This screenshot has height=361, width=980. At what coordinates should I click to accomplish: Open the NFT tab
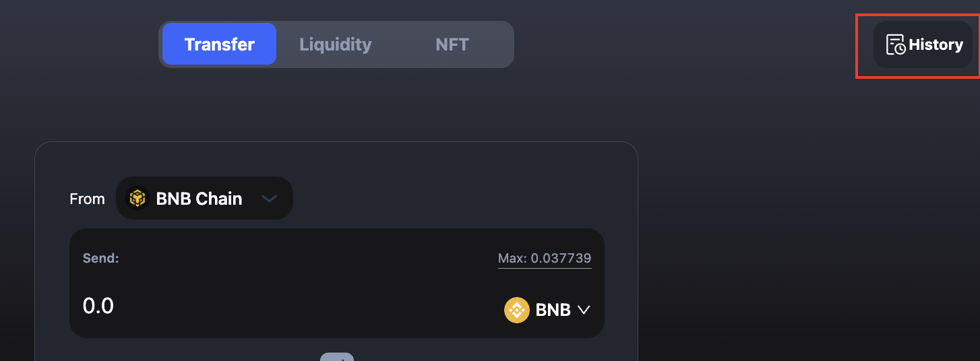452,44
